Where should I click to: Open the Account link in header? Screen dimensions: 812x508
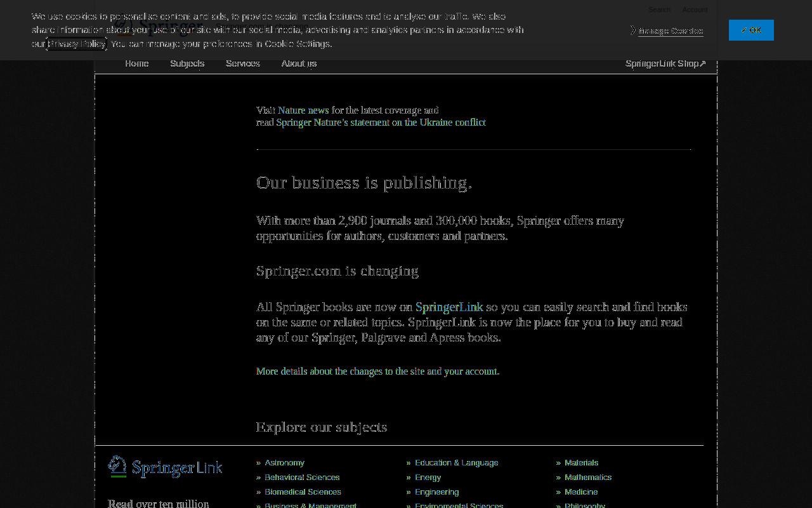coord(695,10)
